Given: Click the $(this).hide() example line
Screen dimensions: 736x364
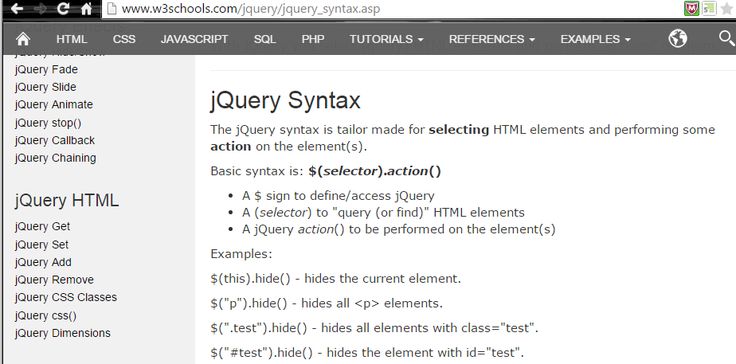Looking at the screenshot, I should pos(336,279).
